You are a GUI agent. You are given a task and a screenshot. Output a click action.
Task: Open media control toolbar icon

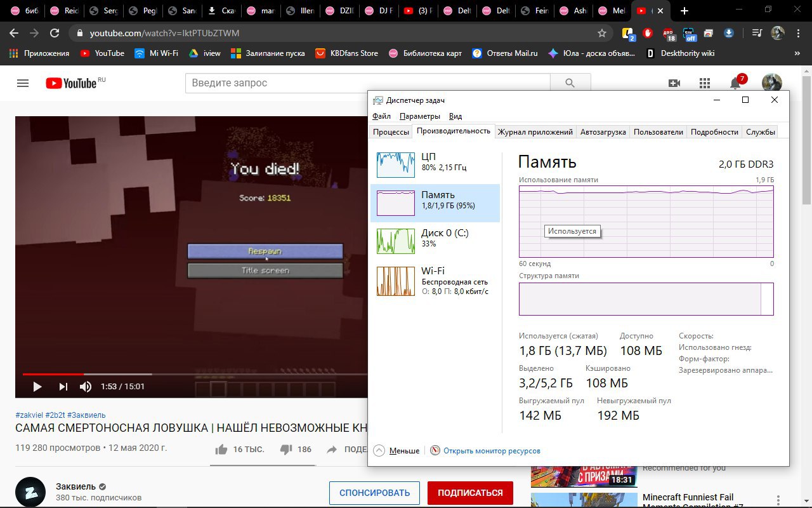pyautogui.click(x=757, y=33)
